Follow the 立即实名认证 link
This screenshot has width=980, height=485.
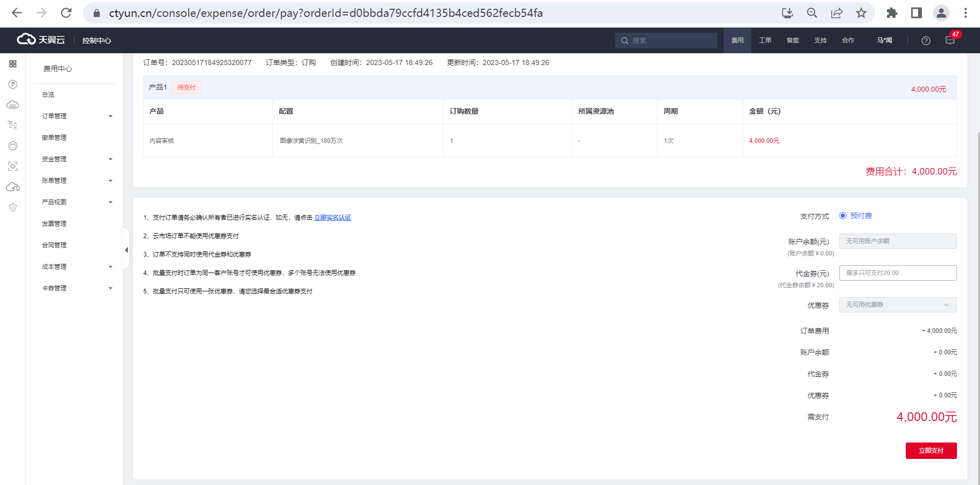tap(333, 218)
